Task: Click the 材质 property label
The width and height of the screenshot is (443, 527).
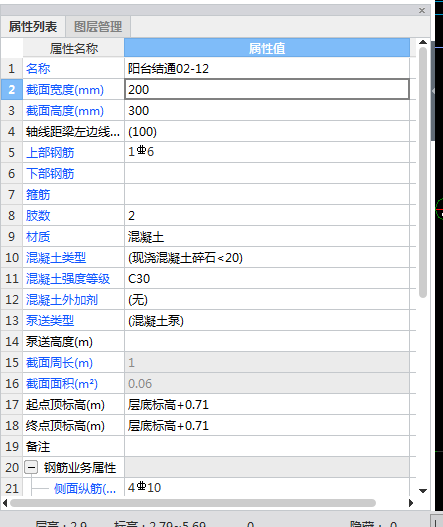Action: coord(38,237)
